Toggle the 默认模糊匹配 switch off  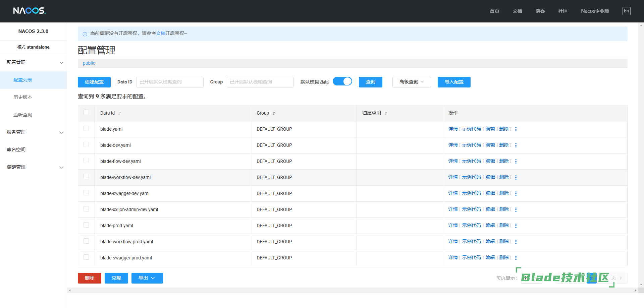(342, 81)
